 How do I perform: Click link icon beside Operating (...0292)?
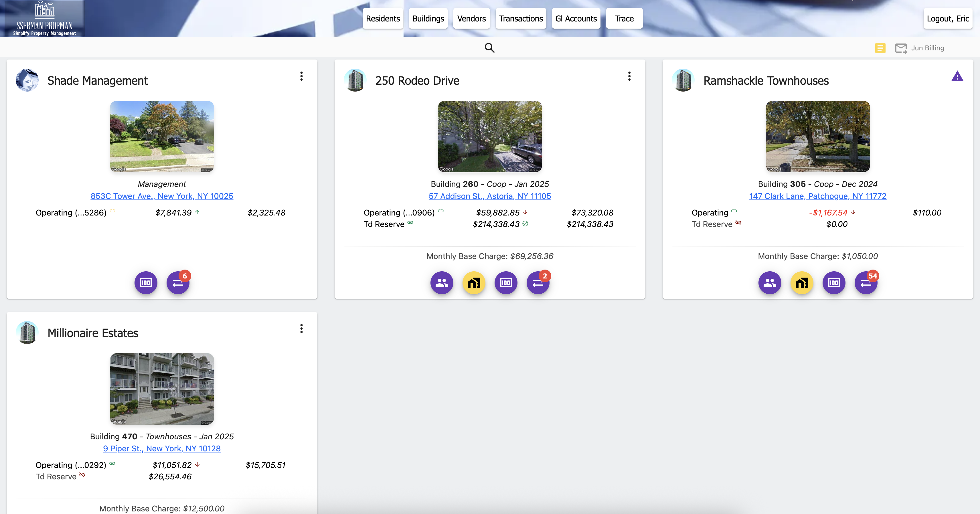112,463
